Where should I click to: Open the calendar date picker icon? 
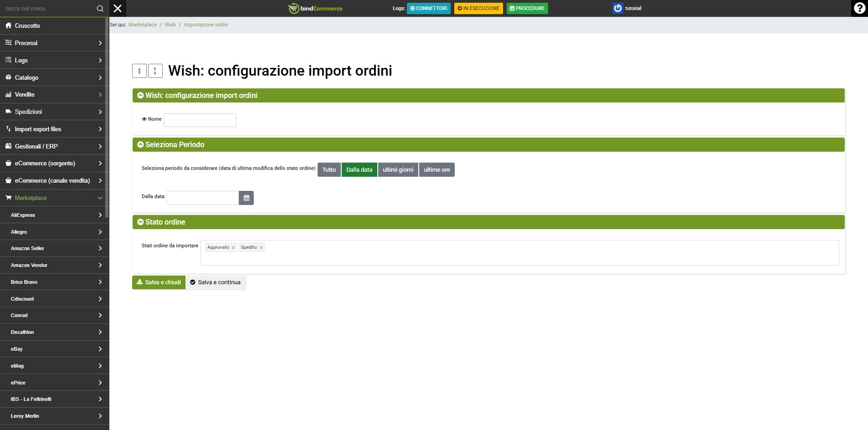point(246,198)
